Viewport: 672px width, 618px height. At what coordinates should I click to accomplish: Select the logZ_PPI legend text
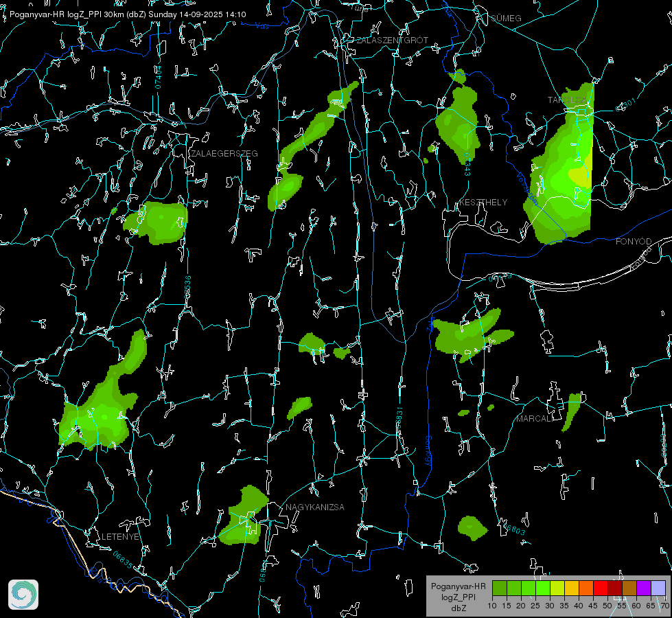[x=458, y=597]
